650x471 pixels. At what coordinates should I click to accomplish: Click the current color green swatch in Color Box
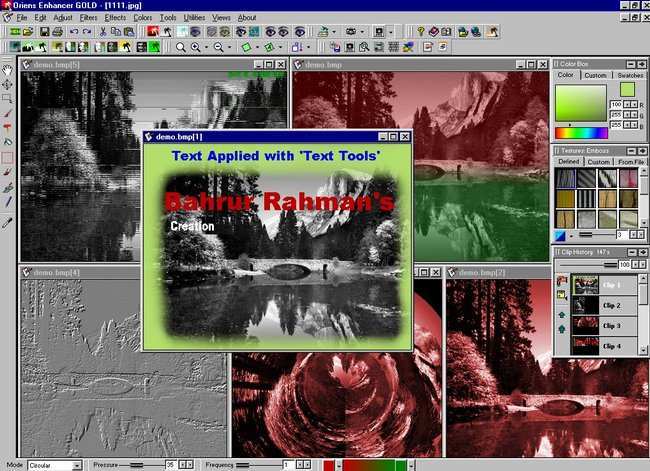click(x=627, y=90)
